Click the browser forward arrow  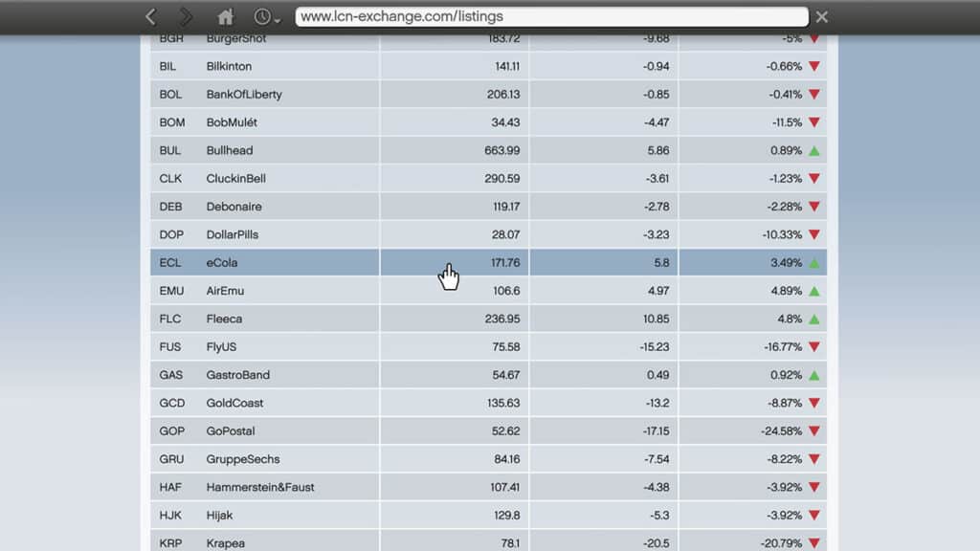[x=186, y=17]
